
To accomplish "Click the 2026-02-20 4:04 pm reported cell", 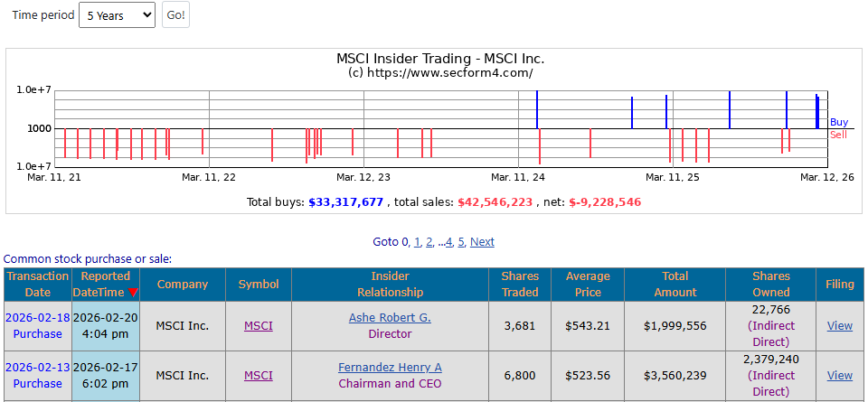I will coord(106,326).
